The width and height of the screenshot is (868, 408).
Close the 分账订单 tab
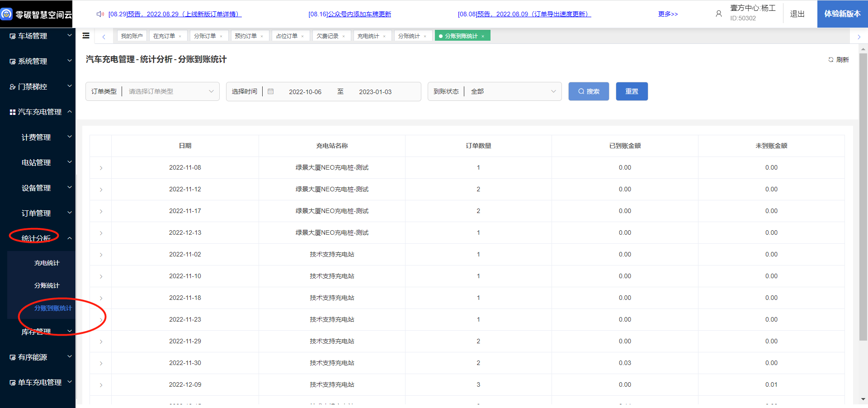tap(221, 36)
